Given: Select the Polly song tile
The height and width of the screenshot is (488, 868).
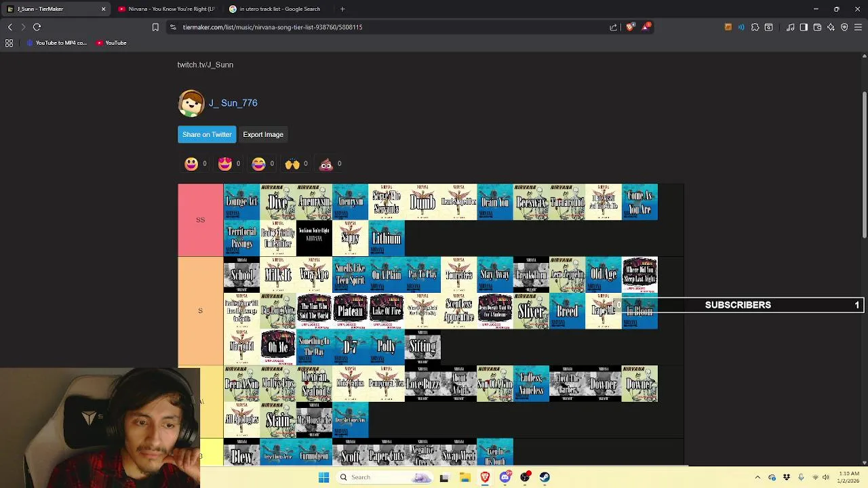Looking at the screenshot, I should tap(387, 347).
